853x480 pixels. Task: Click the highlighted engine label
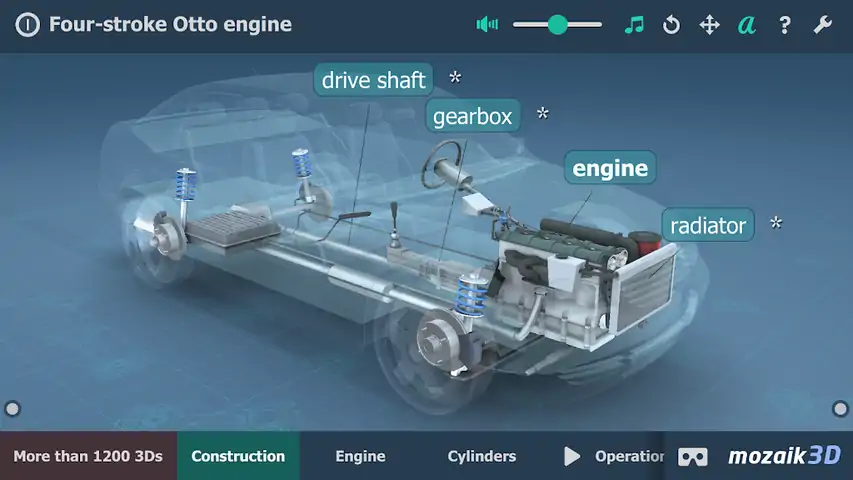(610, 168)
